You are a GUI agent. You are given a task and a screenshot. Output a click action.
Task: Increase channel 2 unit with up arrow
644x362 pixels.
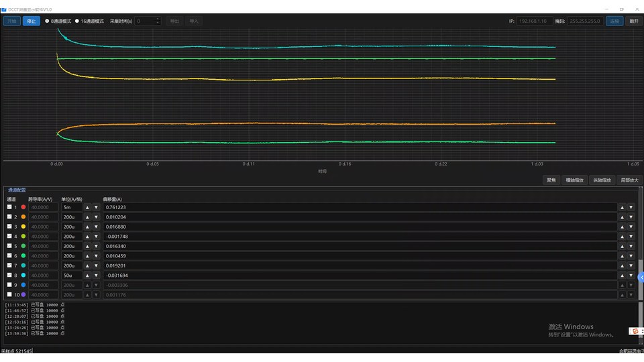pos(87,217)
